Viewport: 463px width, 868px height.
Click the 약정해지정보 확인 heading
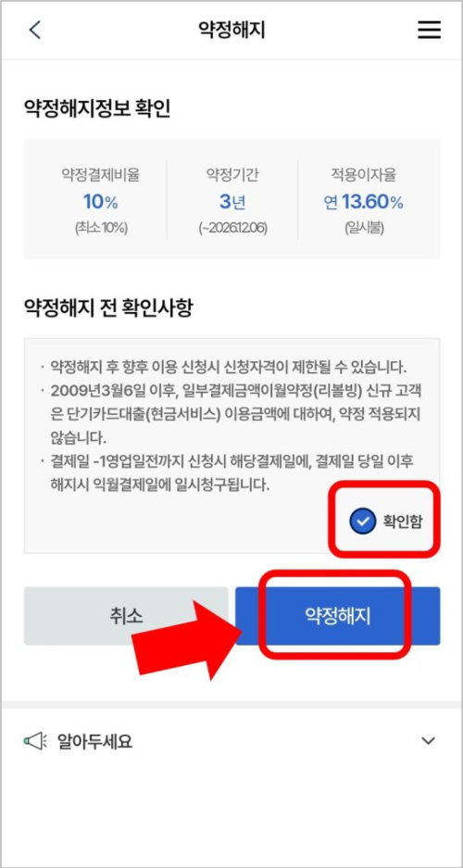click(x=97, y=109)
